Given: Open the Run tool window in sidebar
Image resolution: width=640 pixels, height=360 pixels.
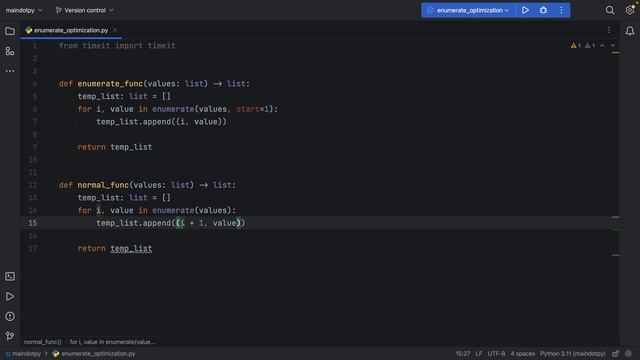Looking at the screenshot, I should pos(10,297).
